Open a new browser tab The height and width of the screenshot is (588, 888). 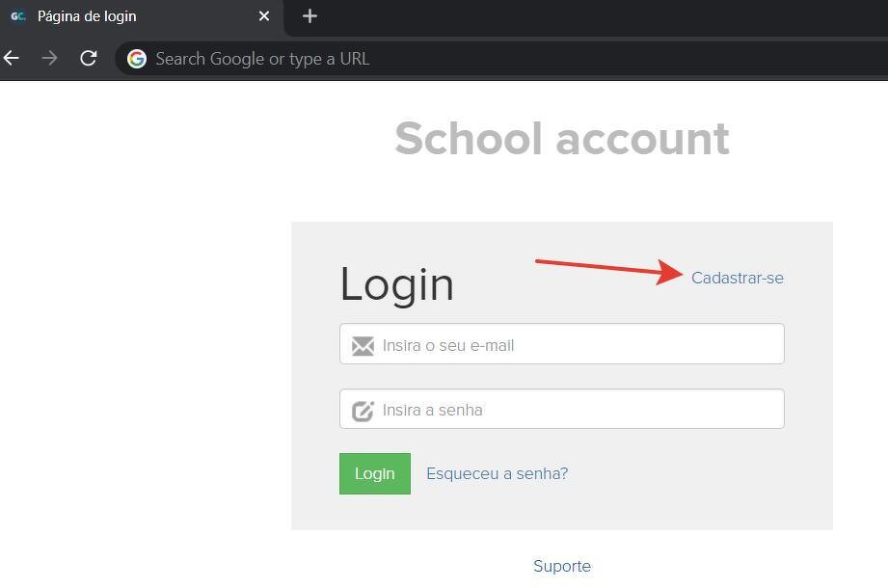[309, 16]
